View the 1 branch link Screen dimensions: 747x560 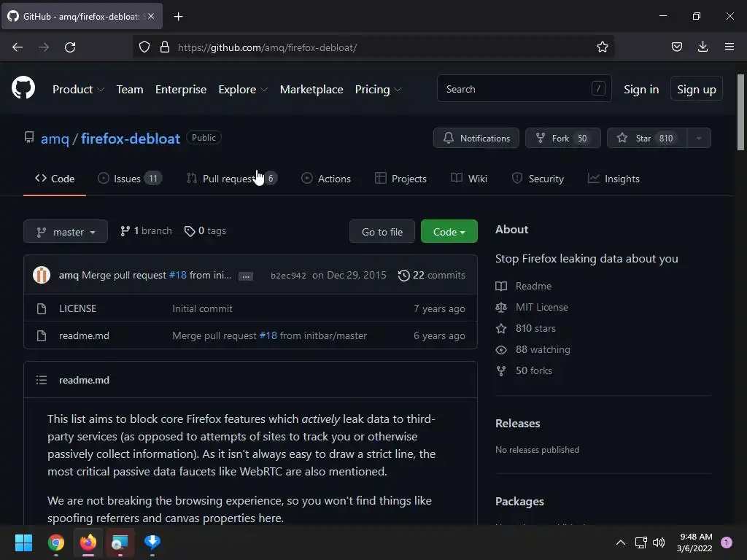(146, 231)
